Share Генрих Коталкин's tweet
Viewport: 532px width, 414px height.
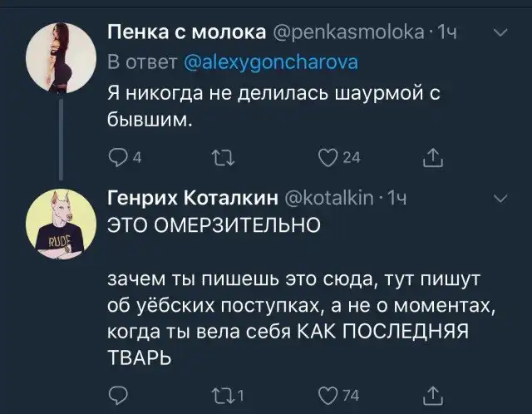pyautogui.click(x=434, y=395)
